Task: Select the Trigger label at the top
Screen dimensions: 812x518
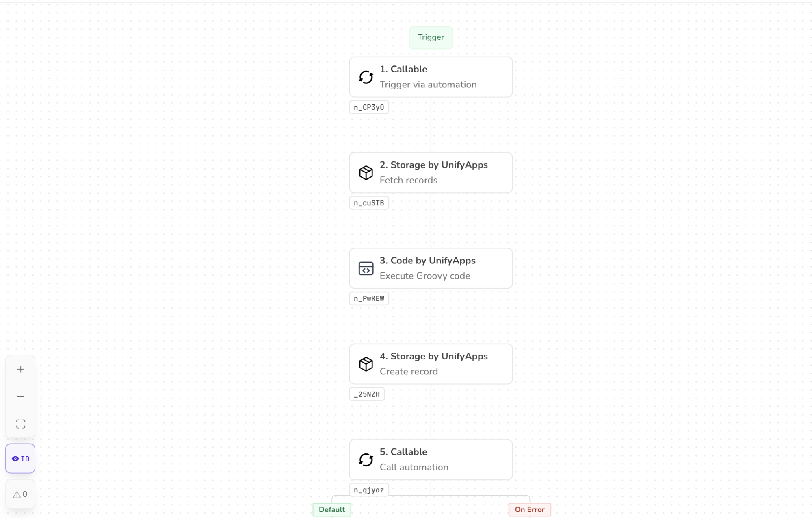Action: pyautogui.click(x=431, y=37)
